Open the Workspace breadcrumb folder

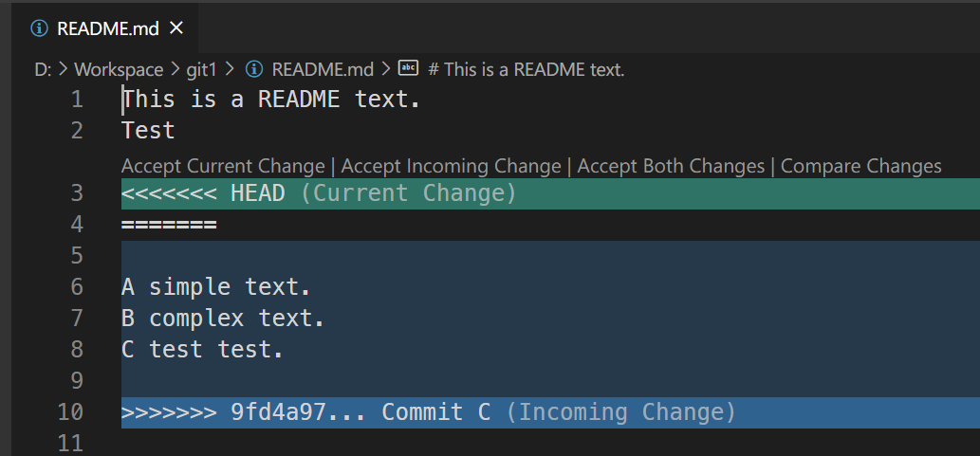[x=120, y=69]
